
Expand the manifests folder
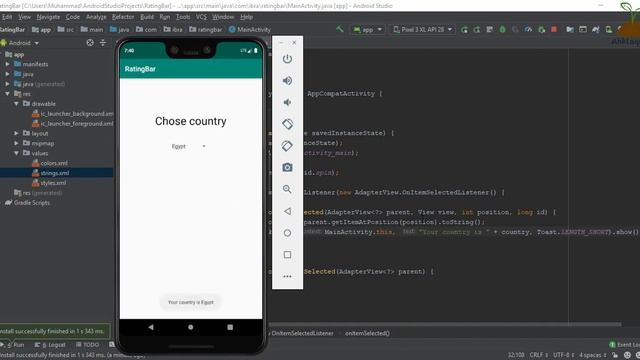point(8,64)
